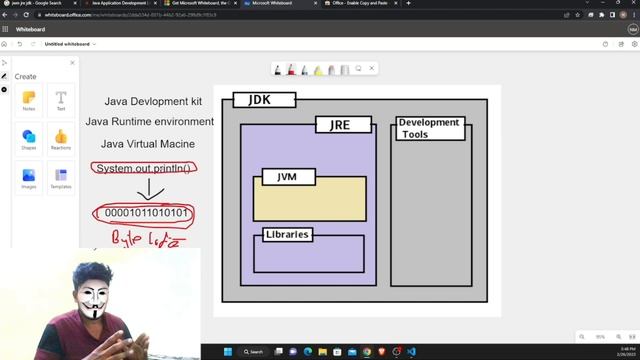Open the account profile avatar in Whiteboard
640x360 pixels.
click(x=633, y=29)
